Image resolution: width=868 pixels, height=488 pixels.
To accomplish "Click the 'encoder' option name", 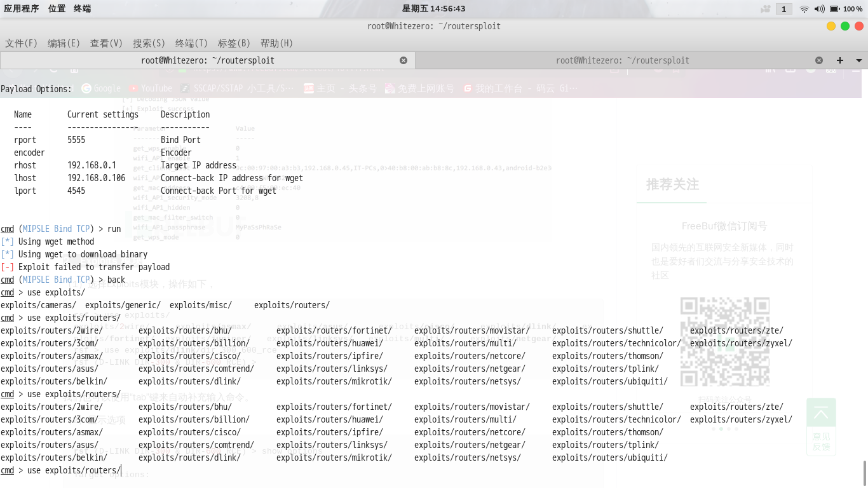I will (x=29, y=152).
